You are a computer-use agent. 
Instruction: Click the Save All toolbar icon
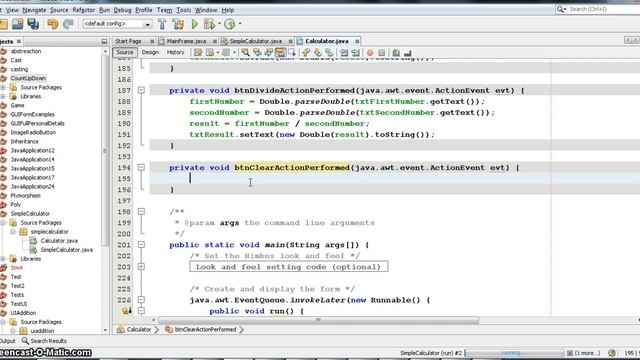(x=33, y=24)
